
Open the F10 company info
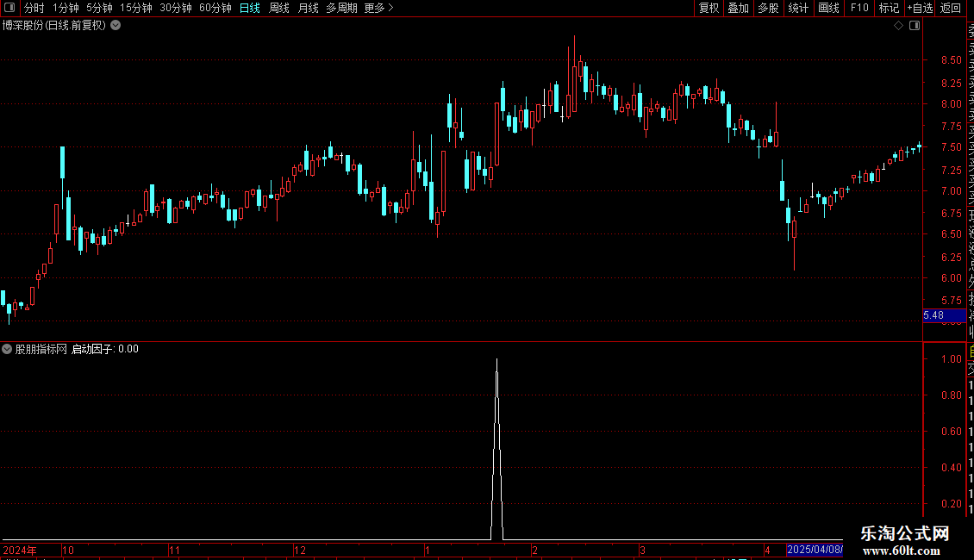pyautogui.click(x=859, y=8)
